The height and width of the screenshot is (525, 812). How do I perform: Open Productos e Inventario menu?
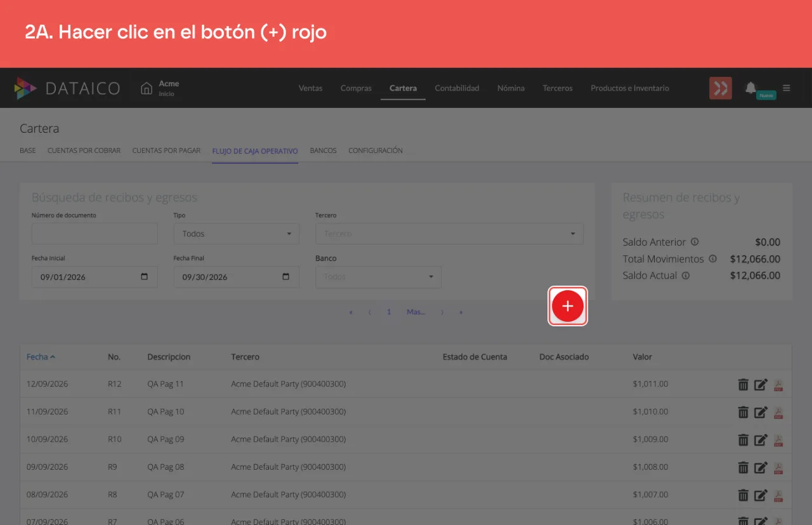coord(630,88)
